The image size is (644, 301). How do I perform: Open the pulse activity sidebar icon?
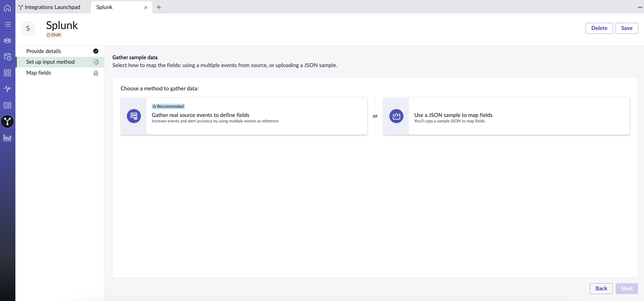[x=8, y=89]
